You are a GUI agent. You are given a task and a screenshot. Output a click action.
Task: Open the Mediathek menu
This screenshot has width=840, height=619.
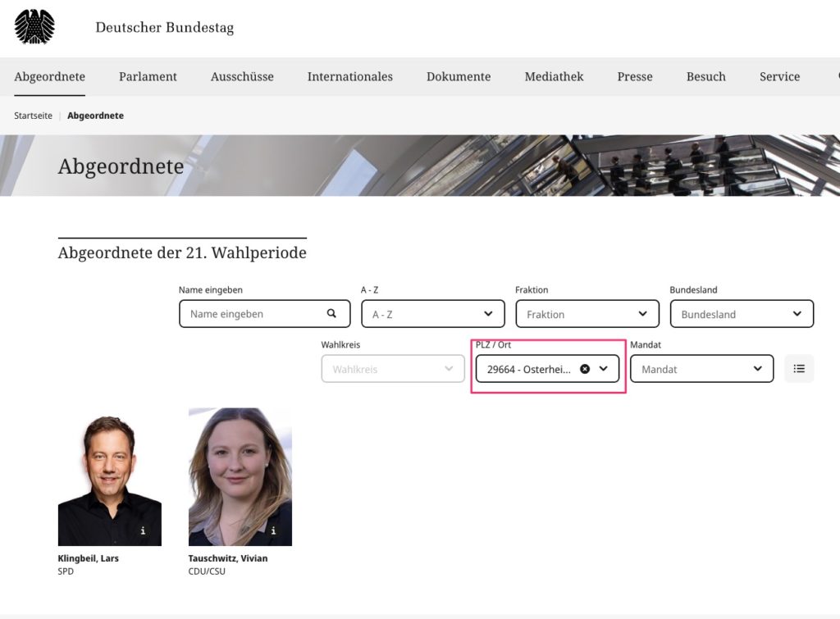pos(554,76)
